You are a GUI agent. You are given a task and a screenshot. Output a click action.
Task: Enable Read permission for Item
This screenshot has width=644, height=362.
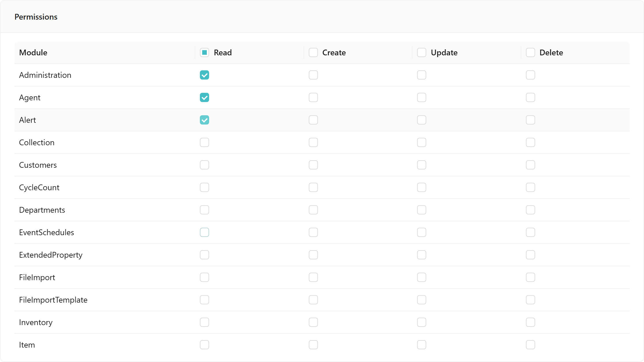coord(204,345)
